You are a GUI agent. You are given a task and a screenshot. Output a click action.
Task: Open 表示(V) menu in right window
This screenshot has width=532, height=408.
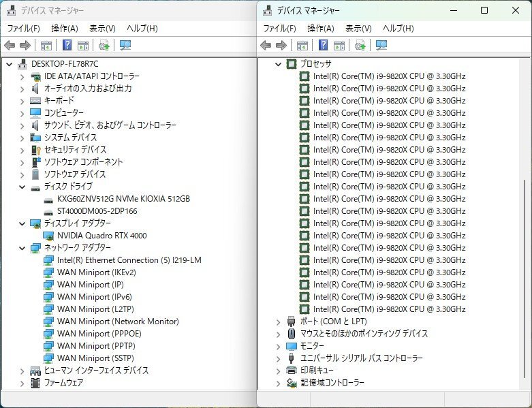[x=358, y=29]
